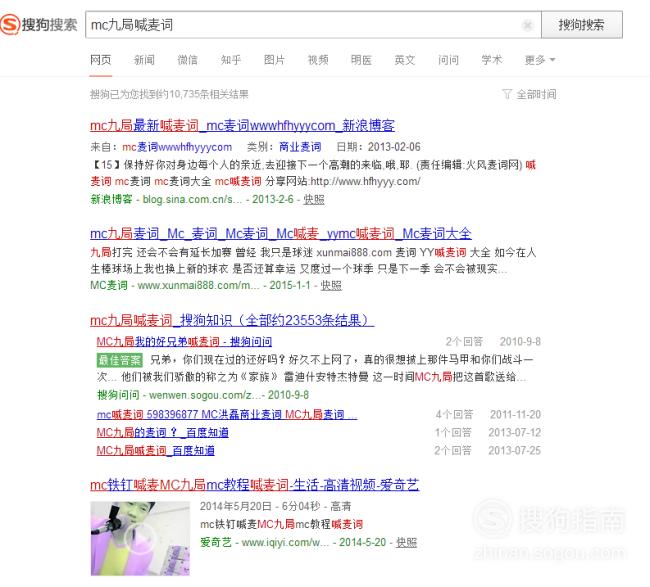650x587 pixels.
Task: Click the 商业麦词 category link
Action: (300, 147)
